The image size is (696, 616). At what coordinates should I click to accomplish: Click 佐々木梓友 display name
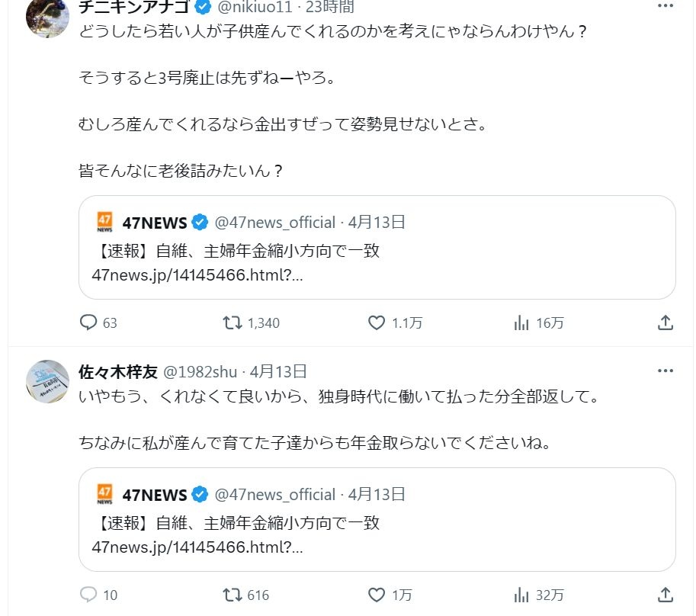coord(118,371)
